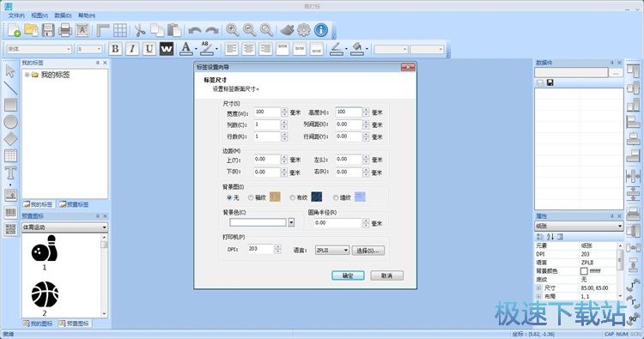Click the 布纹 dark blue texture swatch
Screen dimensions: 644x339
point(317,197)
